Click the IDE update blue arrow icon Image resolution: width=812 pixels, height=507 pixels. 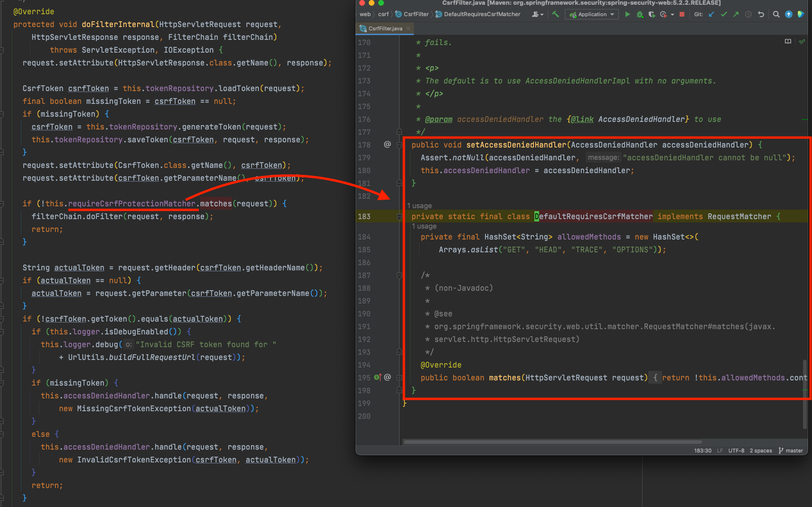pos(789,14)
